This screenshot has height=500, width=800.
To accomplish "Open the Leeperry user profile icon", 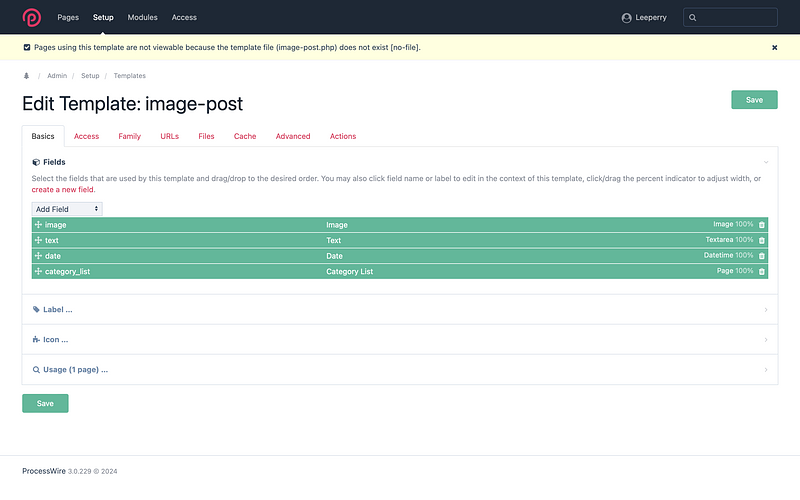I will coord(627,18).
